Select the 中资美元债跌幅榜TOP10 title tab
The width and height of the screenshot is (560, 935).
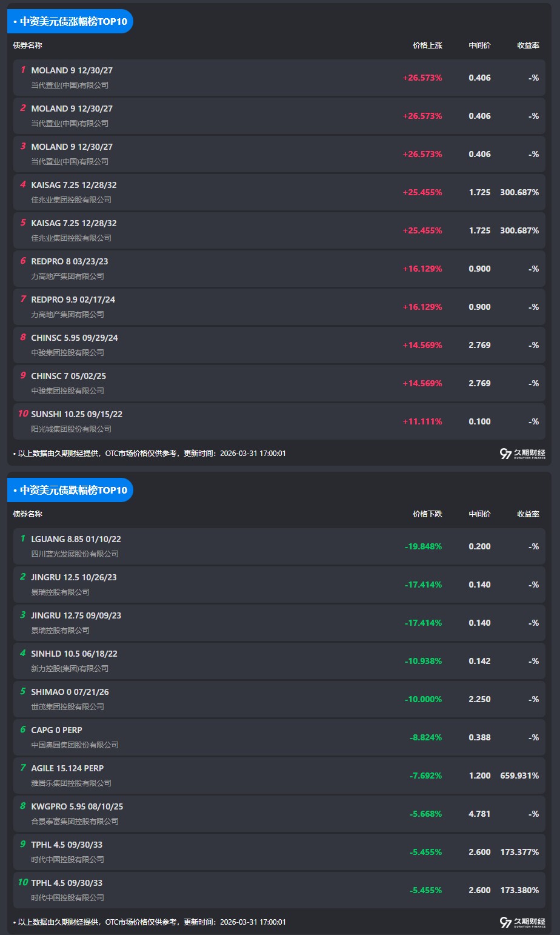70,490
